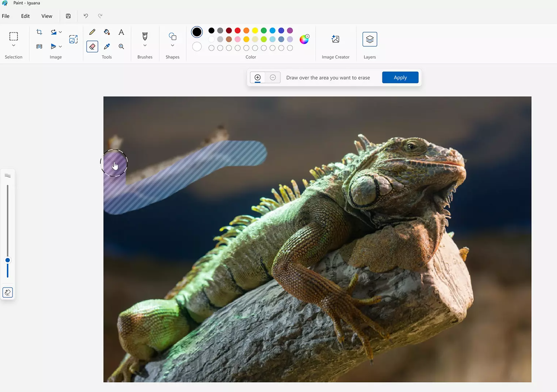Open the Rotate options chevron
The width and height of the screenshot is (557, 392).
(x=60, y=32)
